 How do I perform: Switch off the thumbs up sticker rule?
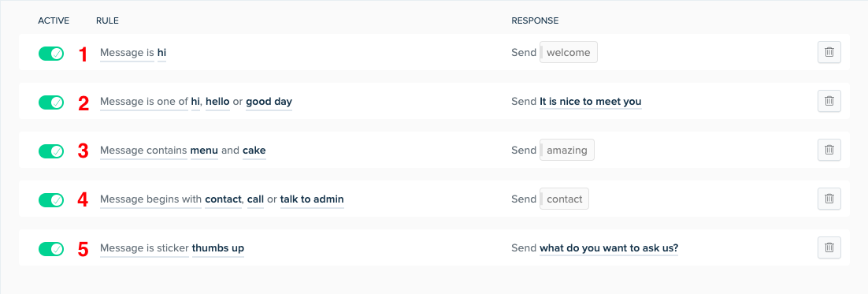[51, 249]
